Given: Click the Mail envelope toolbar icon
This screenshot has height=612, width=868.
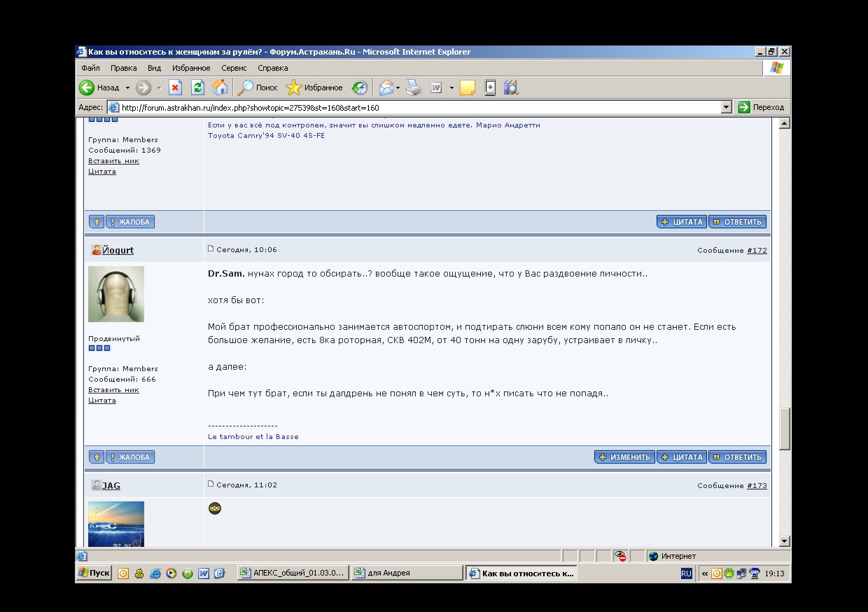Looking at the screenshot, I should pos(386,88).
